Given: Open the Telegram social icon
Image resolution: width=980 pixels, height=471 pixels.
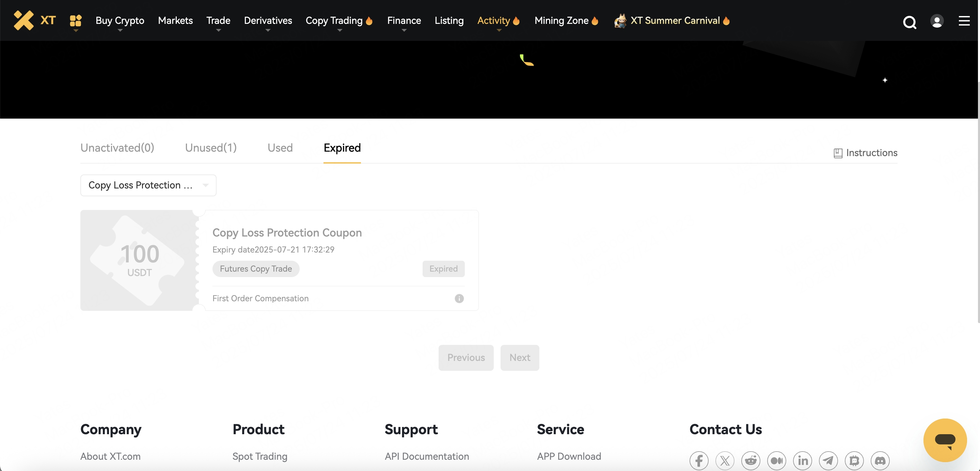Looking at the screenshot, I should tap(828, 461).
